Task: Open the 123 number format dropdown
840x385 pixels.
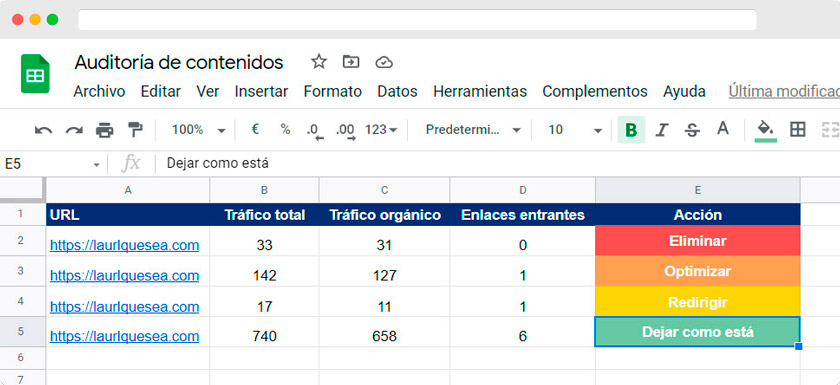Action: (381, 130)
